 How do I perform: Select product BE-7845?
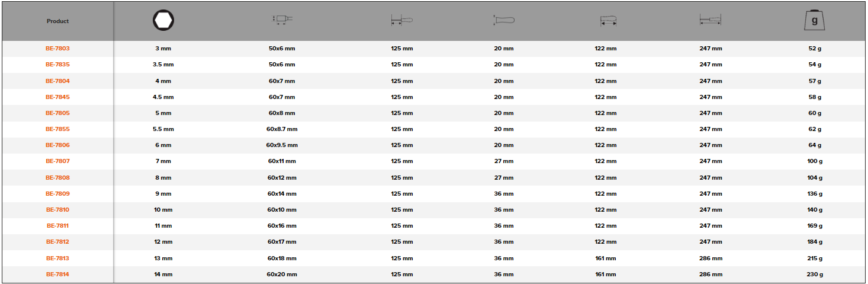pos(57,97)
